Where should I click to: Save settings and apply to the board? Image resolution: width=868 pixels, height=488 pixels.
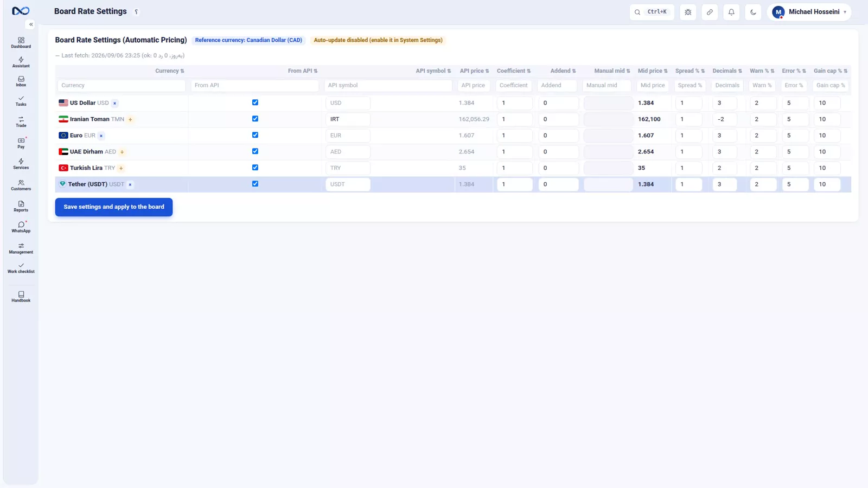[114, 207]
